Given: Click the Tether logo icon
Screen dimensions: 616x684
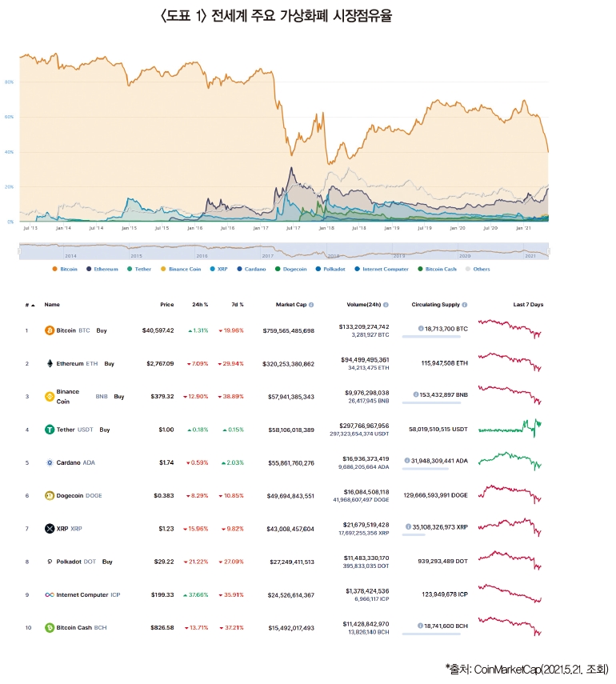Looking at the screenshot, I should coord(50,430).
